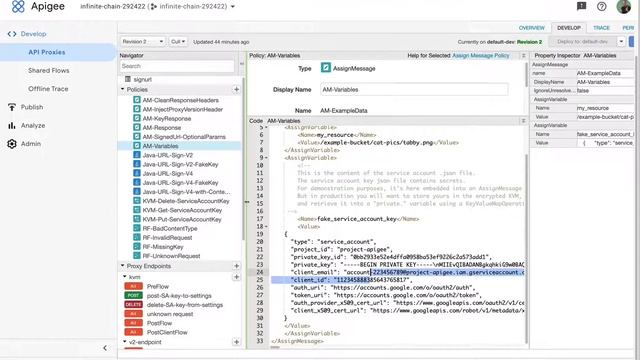The height and width of the screenshot is (360, 640).
Task: Open the Analyze section icon
Action: [x=12, y=125]
